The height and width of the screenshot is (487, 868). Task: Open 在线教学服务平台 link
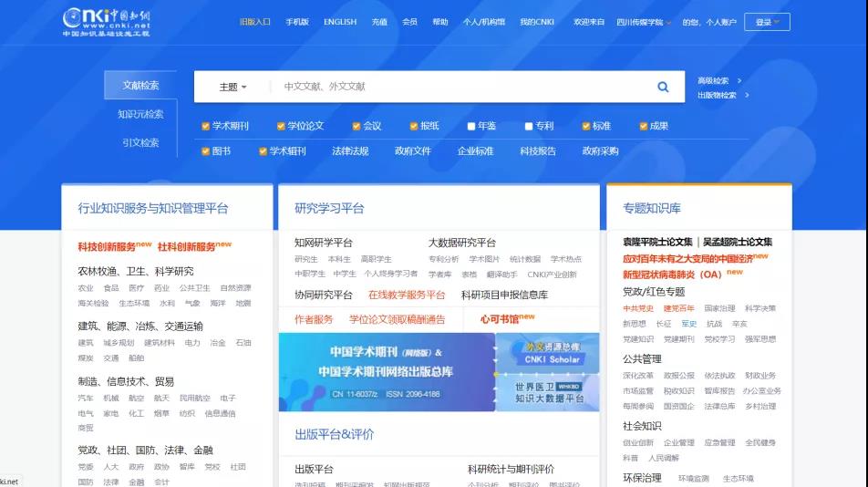pos(407,295)
